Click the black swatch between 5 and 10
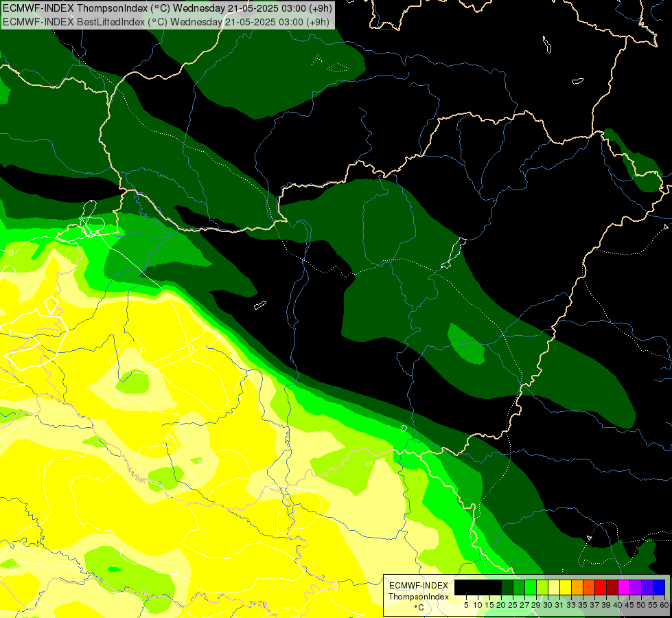This screenshot has width=672, height=618. point(472,587)
